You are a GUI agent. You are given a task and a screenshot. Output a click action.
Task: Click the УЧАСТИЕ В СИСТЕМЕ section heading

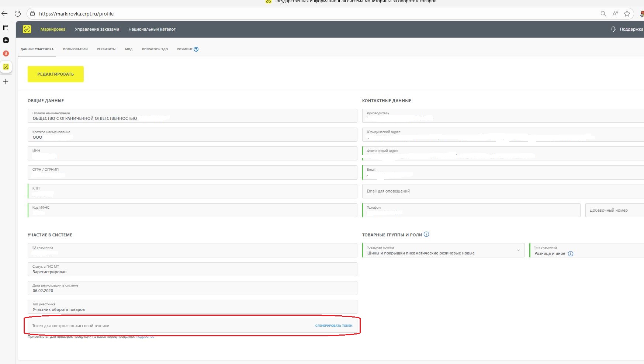click(x=50, y=235)
